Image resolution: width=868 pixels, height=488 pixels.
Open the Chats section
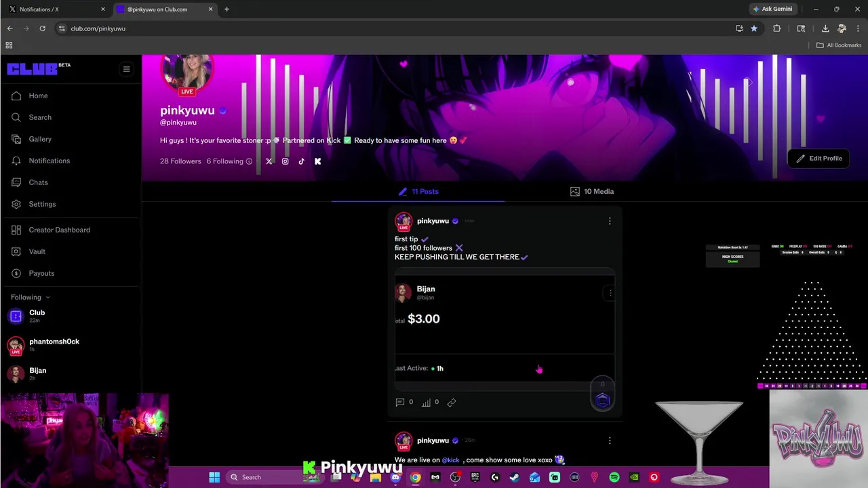tap(29, 182)
